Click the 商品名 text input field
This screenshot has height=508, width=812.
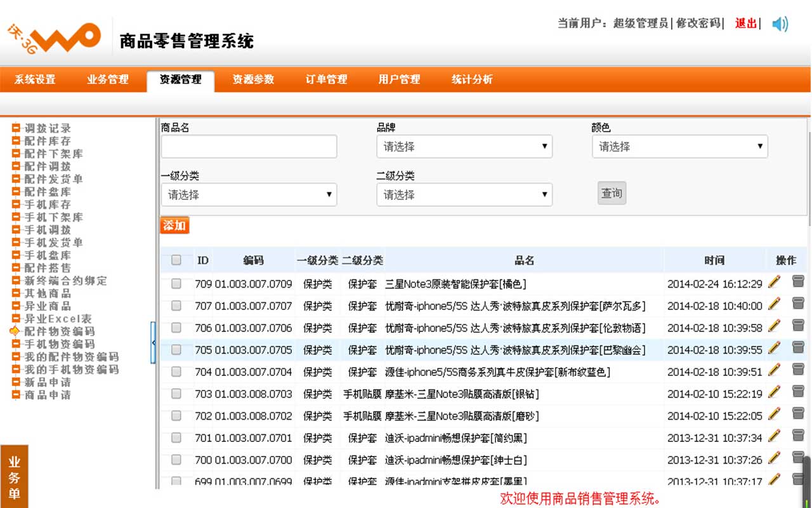tap(249, 147)
